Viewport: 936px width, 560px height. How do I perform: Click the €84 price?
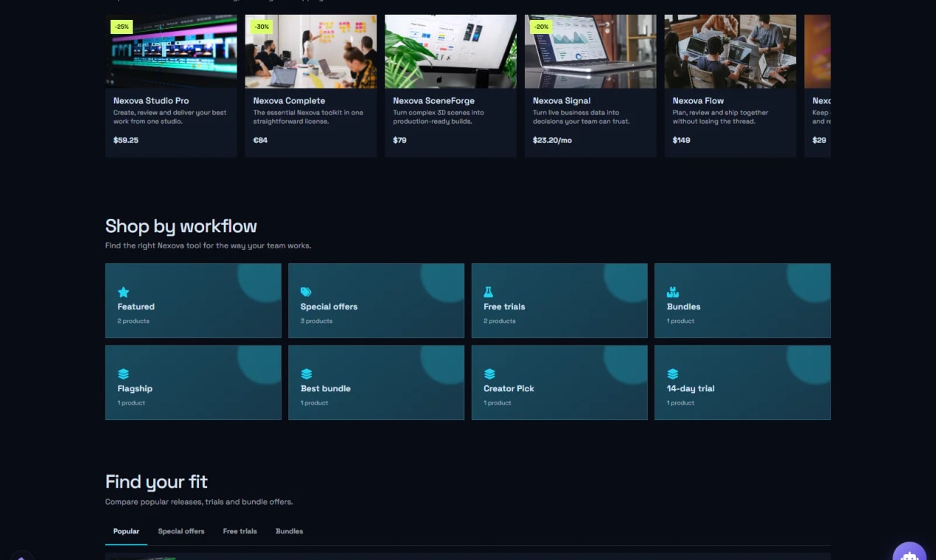(260, 140)
